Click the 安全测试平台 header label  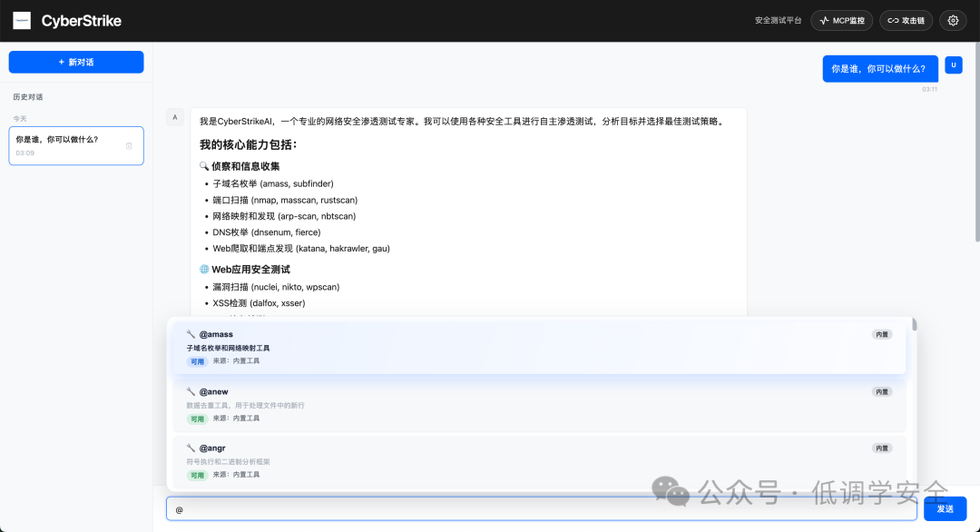tap(779, 21)
